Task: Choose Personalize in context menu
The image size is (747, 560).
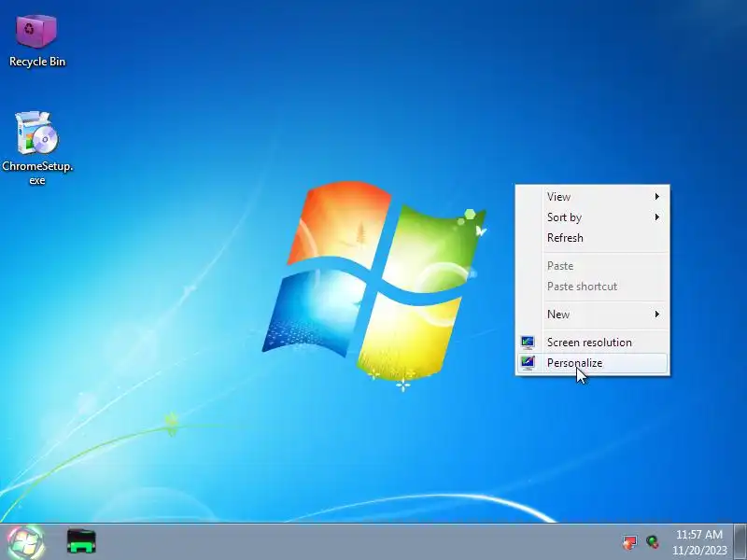Action: pyautogui.click(x=593, y=363)
